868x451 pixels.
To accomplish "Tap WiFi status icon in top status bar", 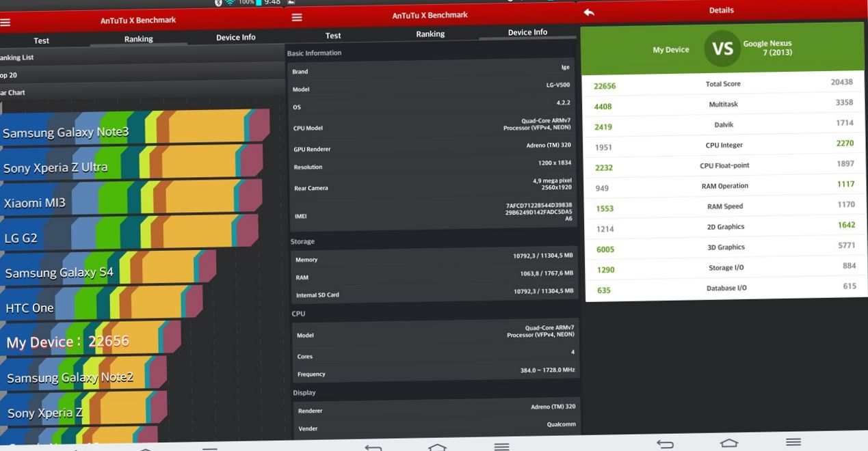I will tap(231, 3).
